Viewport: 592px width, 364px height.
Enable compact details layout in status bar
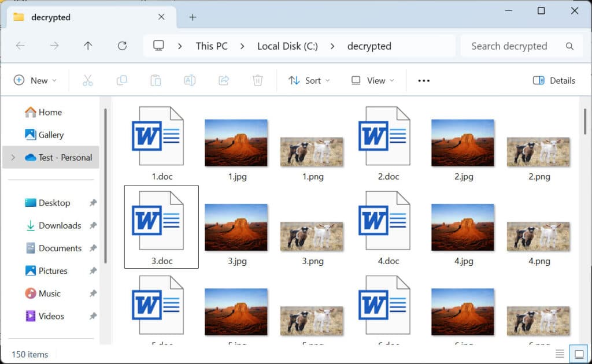pos(560,353)
